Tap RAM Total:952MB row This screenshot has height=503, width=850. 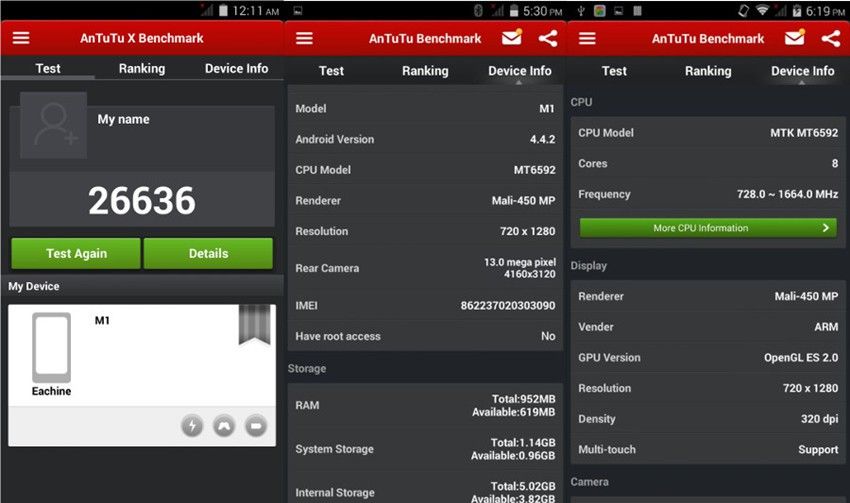426,405
